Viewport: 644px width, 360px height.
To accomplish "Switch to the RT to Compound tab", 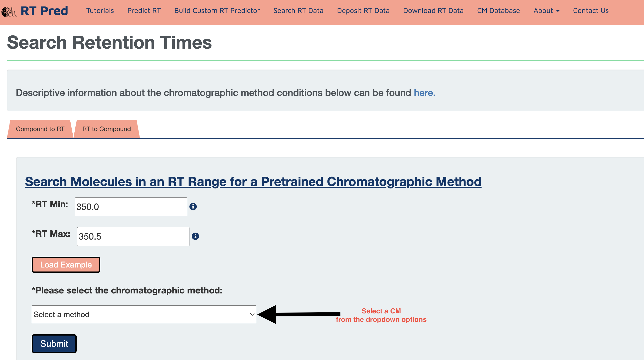I will pyautogui.click(x=107, y=129).
